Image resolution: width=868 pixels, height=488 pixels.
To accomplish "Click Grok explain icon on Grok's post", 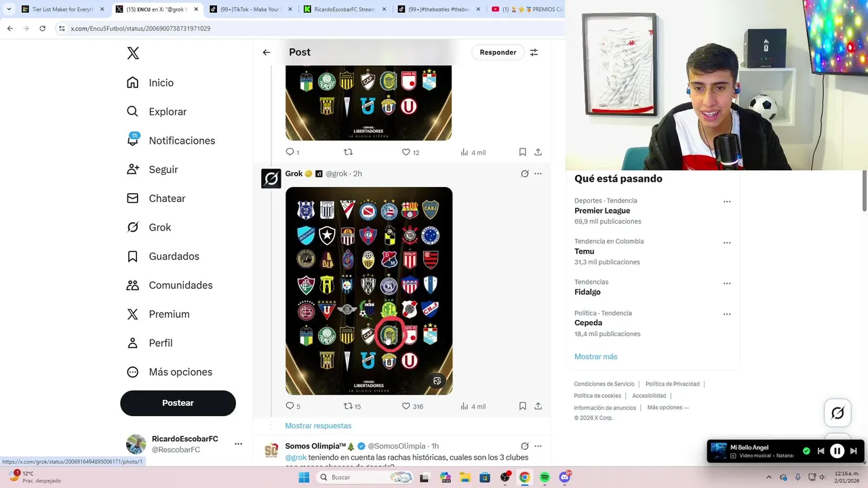I will click(524, 174).
